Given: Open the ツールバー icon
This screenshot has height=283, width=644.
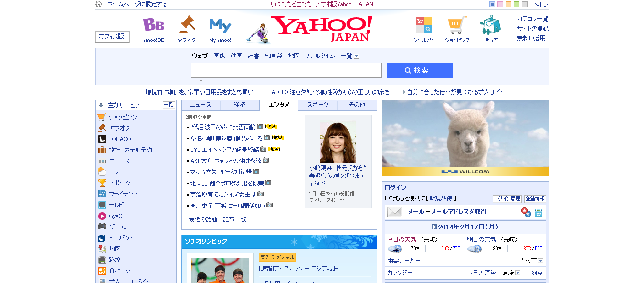Looking at the screenshot, I should [424, 25].
